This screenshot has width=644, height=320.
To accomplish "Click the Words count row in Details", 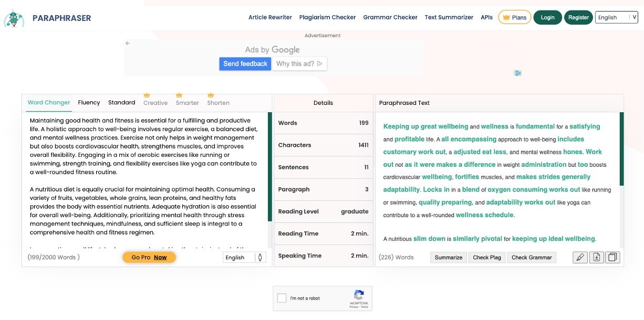I will (x=323, y=123).
